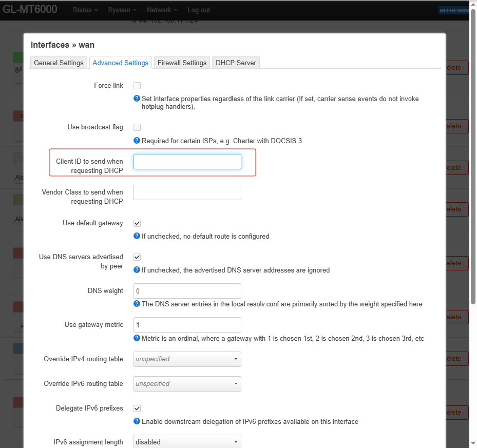Open the Network menu
The width and height of the screenshot is (477, 448).
[162, 10]
